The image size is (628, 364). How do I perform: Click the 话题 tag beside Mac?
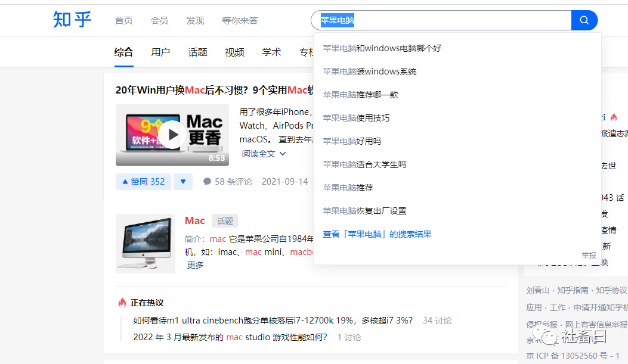225,221
